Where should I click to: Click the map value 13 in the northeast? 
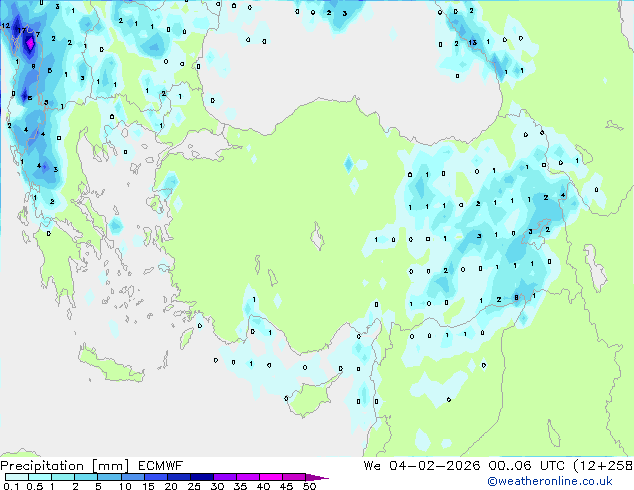(473, 42)
